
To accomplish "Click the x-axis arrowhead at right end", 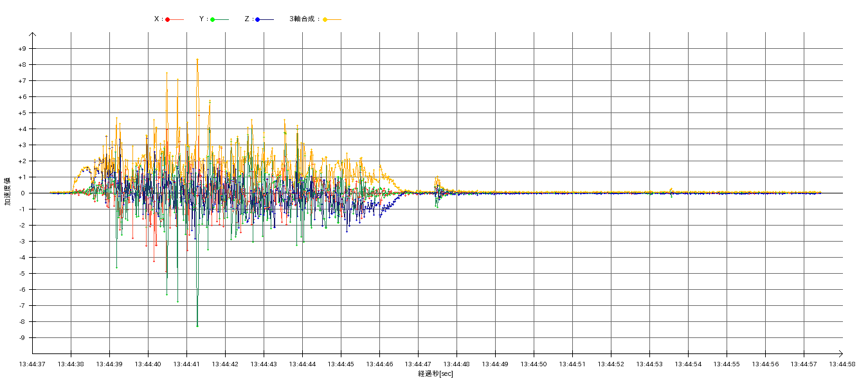I will pyautogui.click(x=842, y=353).
